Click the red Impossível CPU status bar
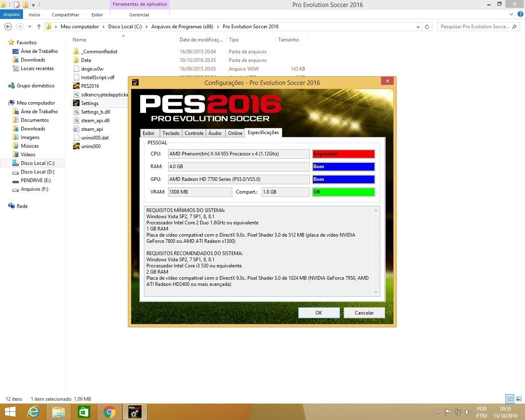525x420 pixels. tap(343, 154)
